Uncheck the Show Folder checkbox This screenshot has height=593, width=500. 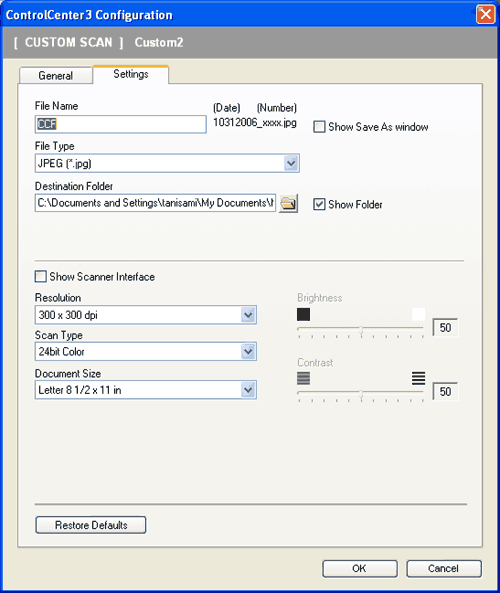click(x=319, y=204)
